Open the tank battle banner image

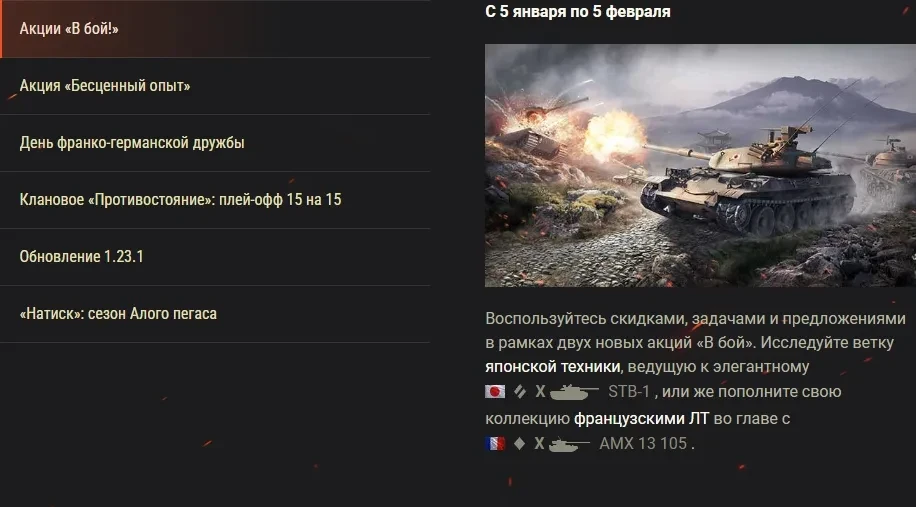700,165
